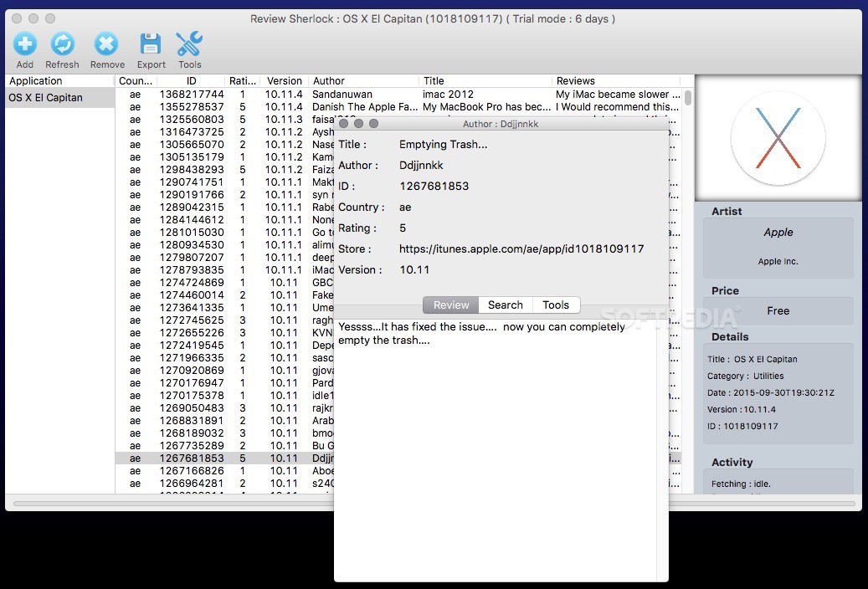Select review row with ID 1368217744
Image resolution: width=868 pixels, height=589 pixels.
click(398, 95)
